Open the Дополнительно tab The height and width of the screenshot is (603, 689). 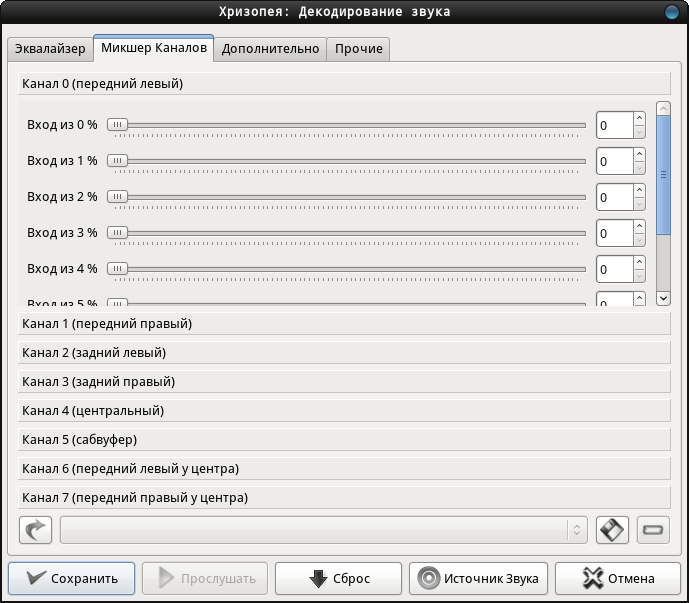click(x=270, y=49)
